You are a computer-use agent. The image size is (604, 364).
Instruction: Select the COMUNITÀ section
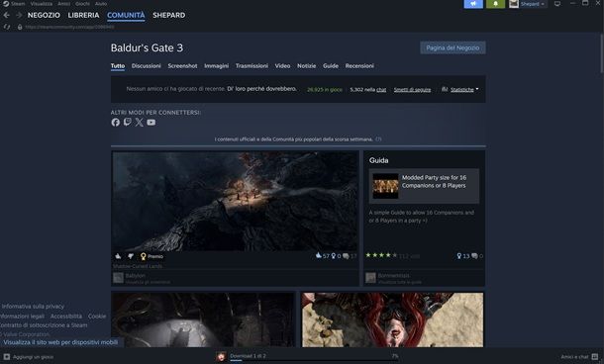[126, 15]
